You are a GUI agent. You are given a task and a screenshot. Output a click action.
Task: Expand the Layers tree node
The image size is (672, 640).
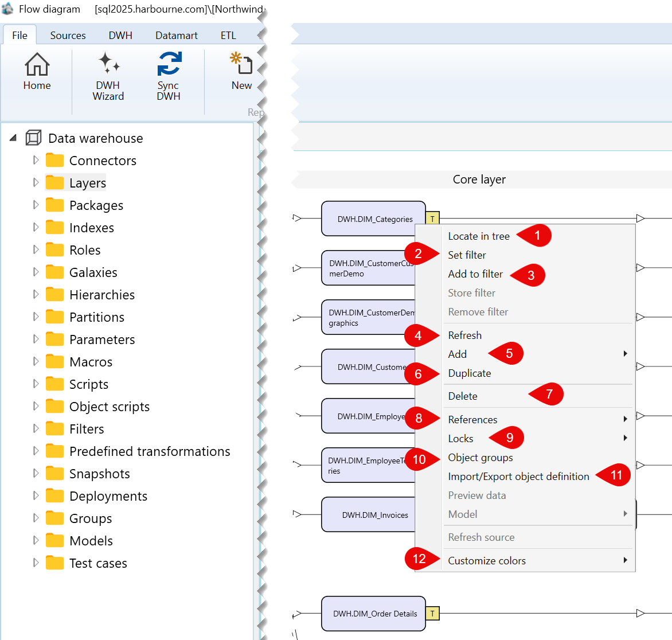pyautogui.click(x=36, y=182)
